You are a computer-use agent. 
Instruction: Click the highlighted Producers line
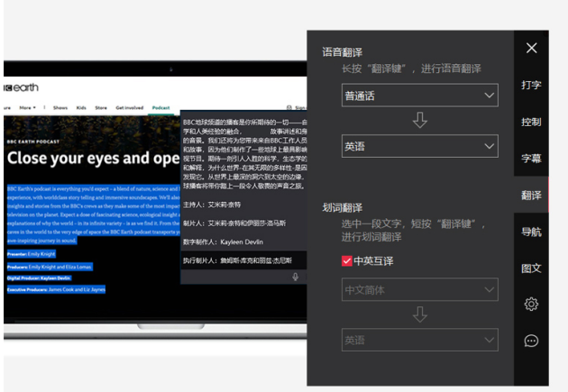(x=50, y=267)
